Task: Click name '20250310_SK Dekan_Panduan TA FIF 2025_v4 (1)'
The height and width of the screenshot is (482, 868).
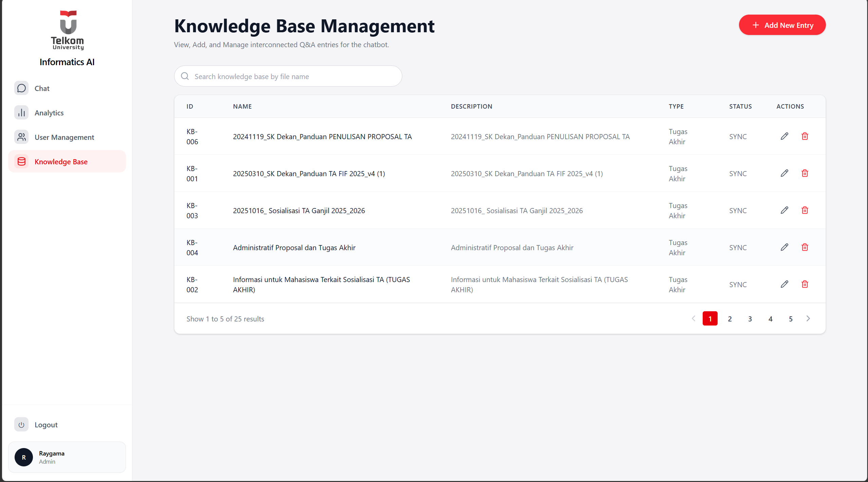Action: 309,174
